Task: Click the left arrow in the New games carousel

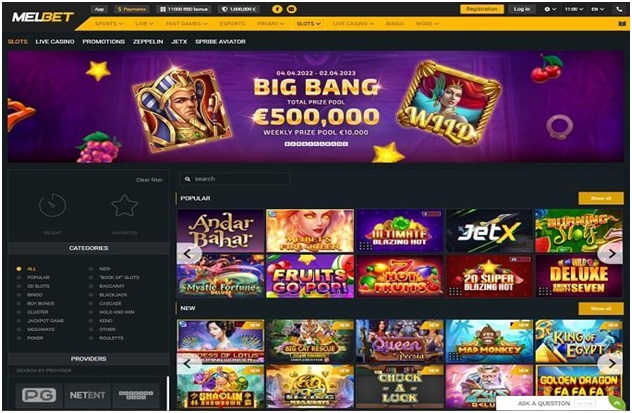Action: (x=188, y=364)
